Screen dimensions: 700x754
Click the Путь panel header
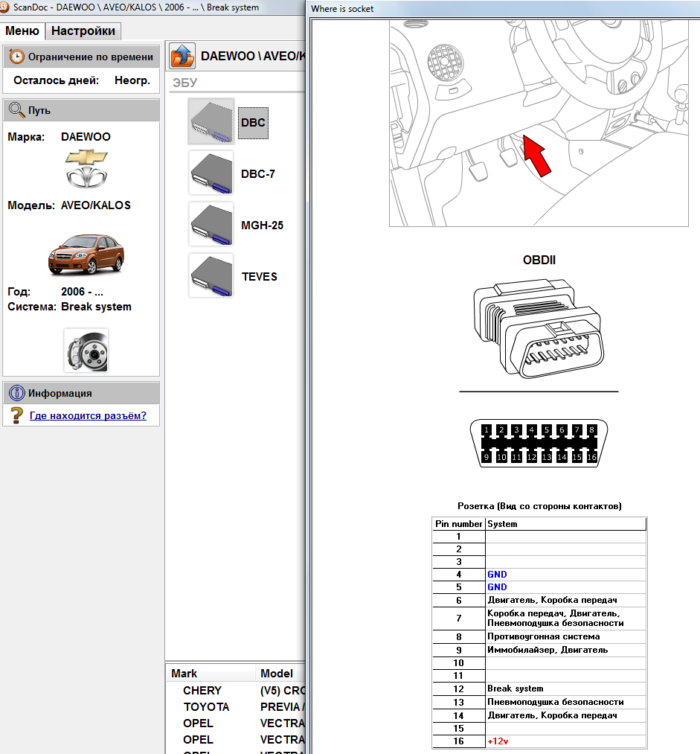coord(81,110)
